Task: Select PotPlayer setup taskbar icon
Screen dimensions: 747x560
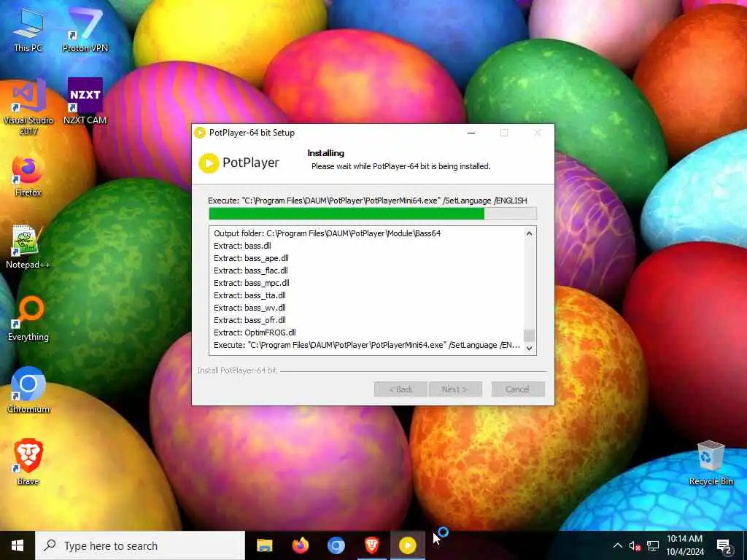Action: (408, 545)
